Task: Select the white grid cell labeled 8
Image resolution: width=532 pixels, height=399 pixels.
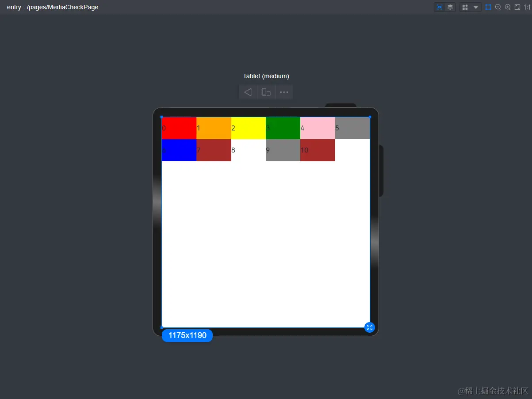Action: click(249, 150)
